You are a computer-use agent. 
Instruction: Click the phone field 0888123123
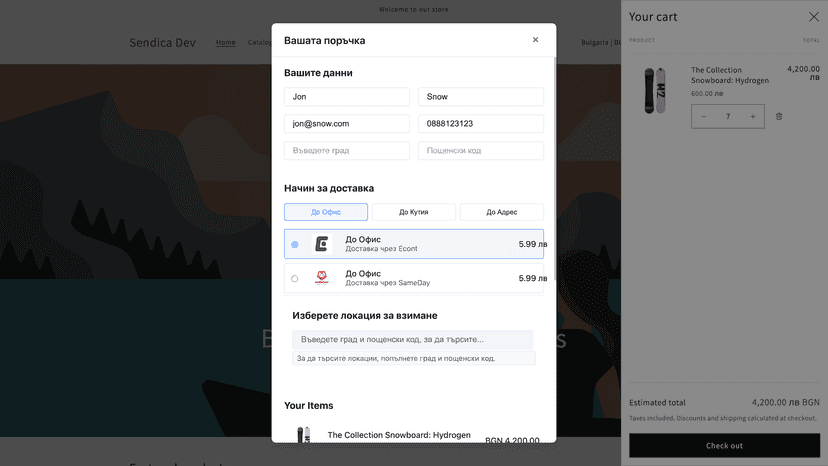481,124
